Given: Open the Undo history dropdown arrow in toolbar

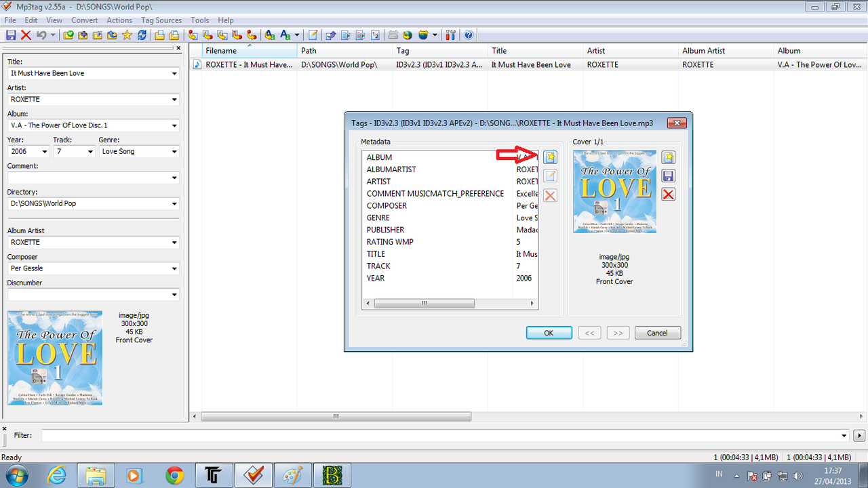Looking at the screenshot, I should (x=53, y=35).
